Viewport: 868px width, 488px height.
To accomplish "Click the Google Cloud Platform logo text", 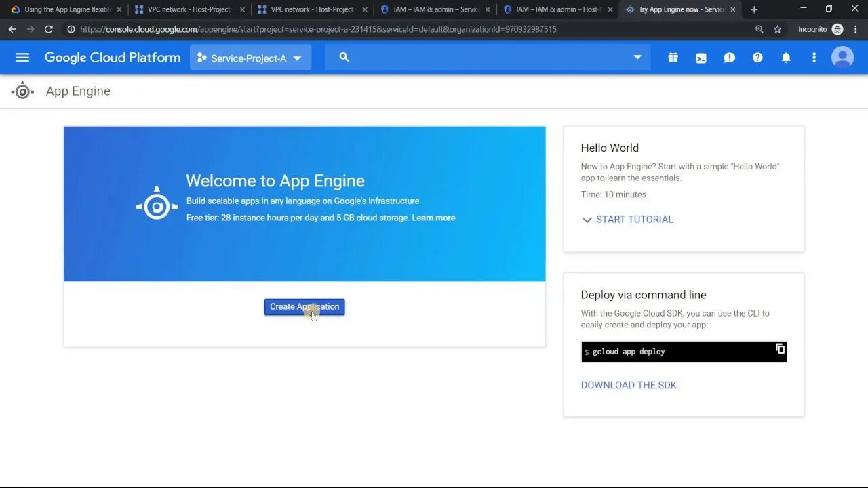I will 113,58.
